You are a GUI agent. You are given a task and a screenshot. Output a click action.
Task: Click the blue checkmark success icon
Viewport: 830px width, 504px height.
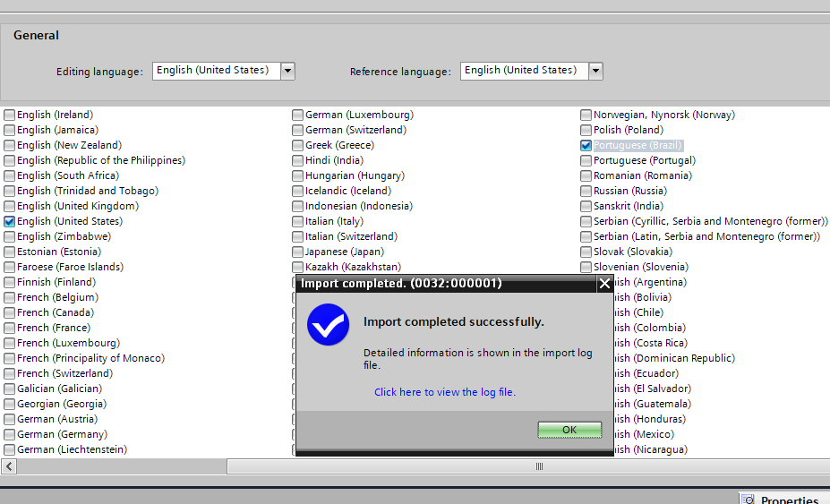[x=329, y=325]
